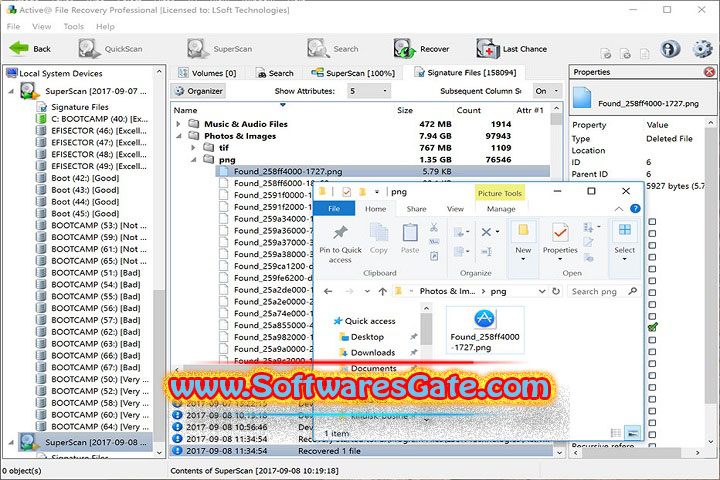Click the Organizer gear icon button
Image resolution: width=720 pixels, height=480 pixels.
pos(199,91)
